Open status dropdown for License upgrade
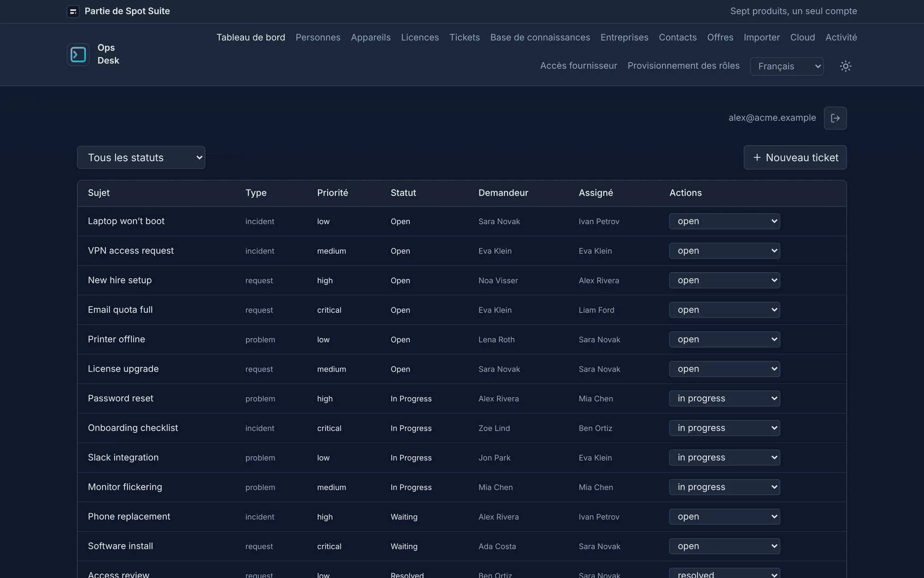This screenshot has height=578, width=924. coord(724,369)
